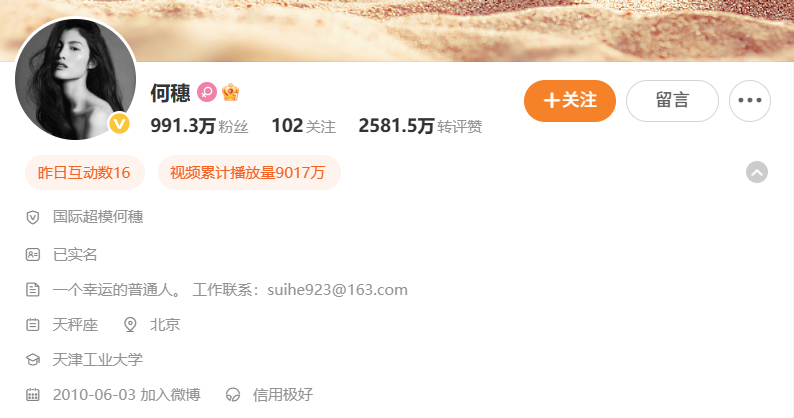
Task: Click the ID card icon beside 已实名
Action: (x=32, y=254)
